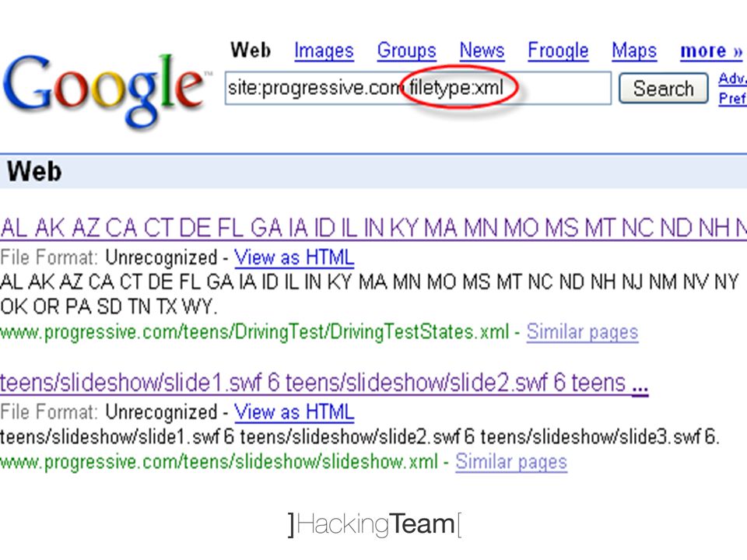Open Similar pages for DrivingTestStates.xml result
This screenshot has width=747, height=560.
click(582, 332)
